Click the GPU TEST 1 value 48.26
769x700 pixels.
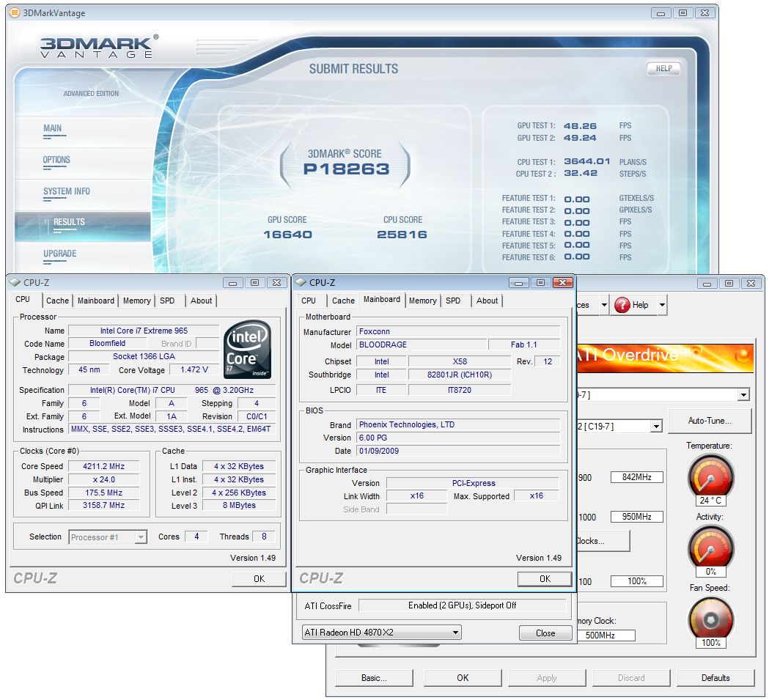(580, 126)
